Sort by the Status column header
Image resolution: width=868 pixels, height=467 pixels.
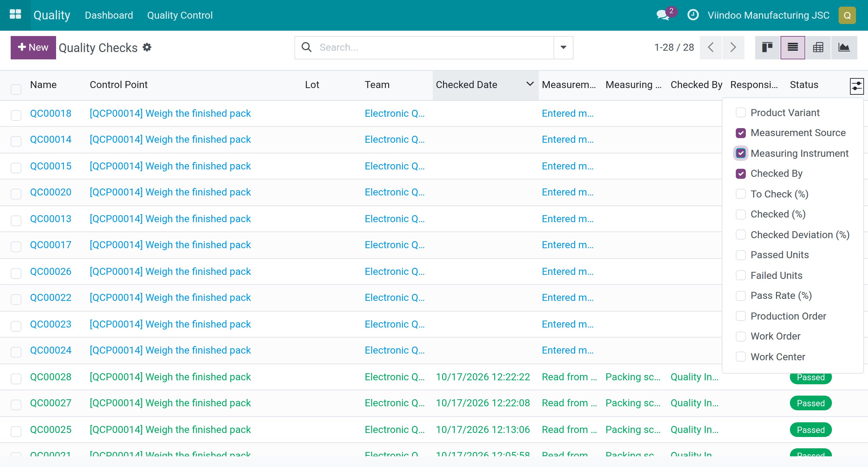tap(804, 85)
